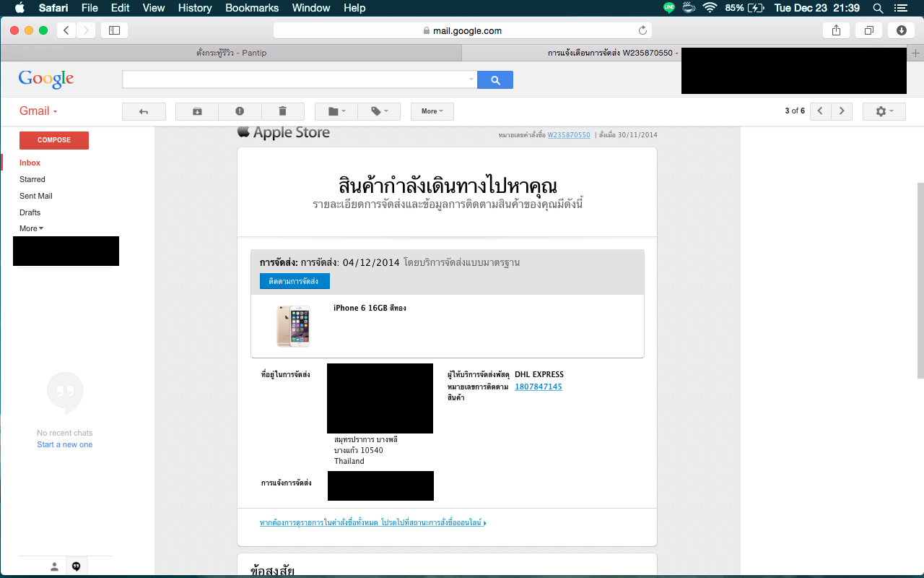Open Drafts folder
Screen dimensions: 924x578
(30, 212)
